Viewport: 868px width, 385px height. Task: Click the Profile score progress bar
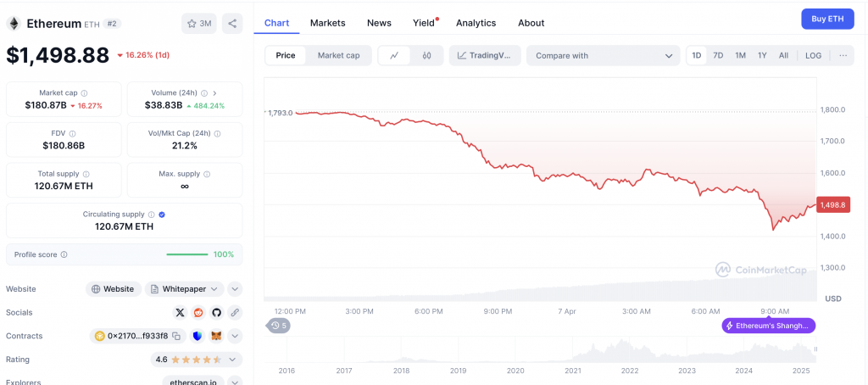(x=187, y=254)
